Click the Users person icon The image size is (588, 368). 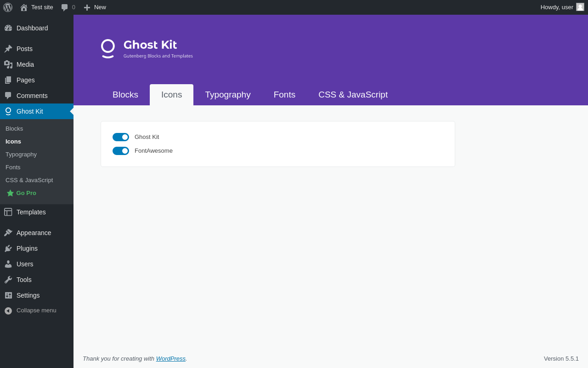8,264
